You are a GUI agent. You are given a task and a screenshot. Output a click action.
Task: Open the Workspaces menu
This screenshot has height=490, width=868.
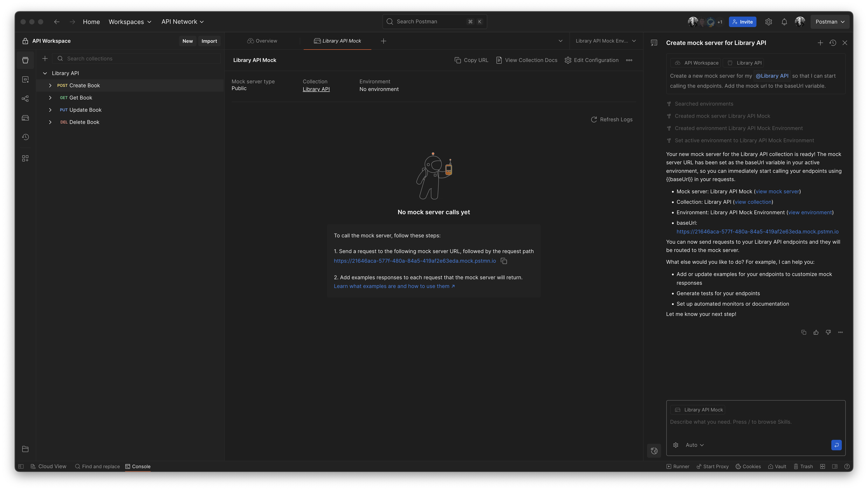click(130, 22)
